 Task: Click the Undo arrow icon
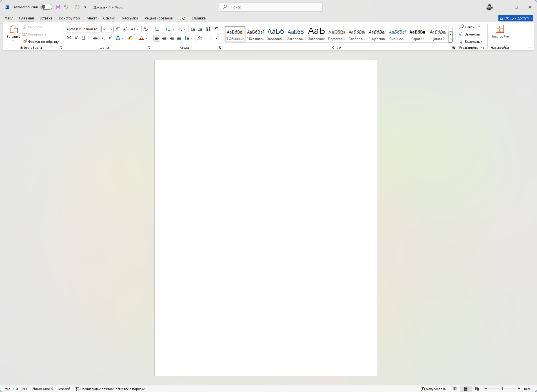click(66, 7)
